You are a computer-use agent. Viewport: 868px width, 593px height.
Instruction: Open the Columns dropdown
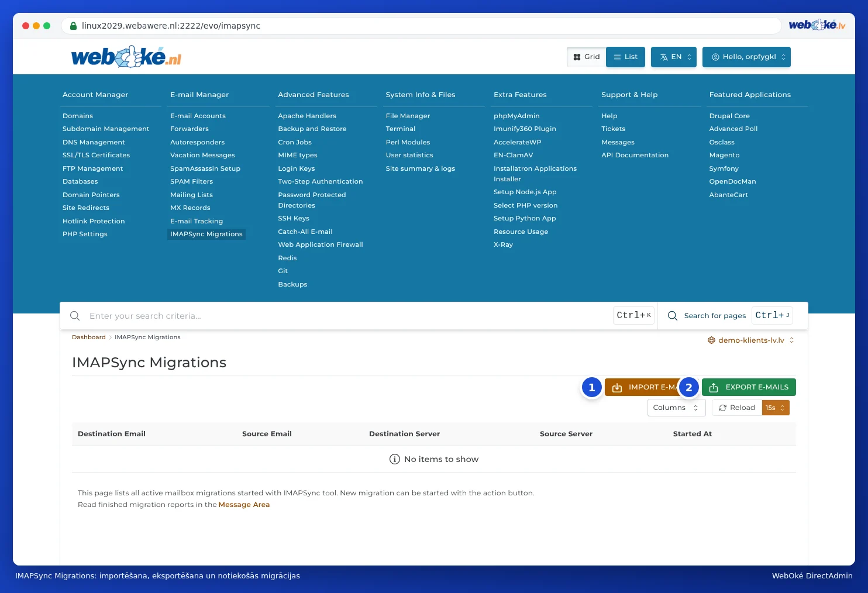pyautogui.click(x=676, y=408)
